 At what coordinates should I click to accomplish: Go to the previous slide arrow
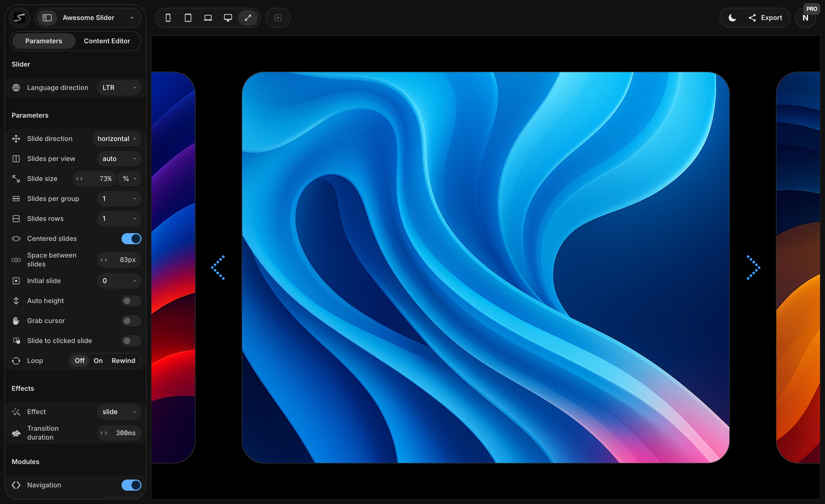coord(218,267)
